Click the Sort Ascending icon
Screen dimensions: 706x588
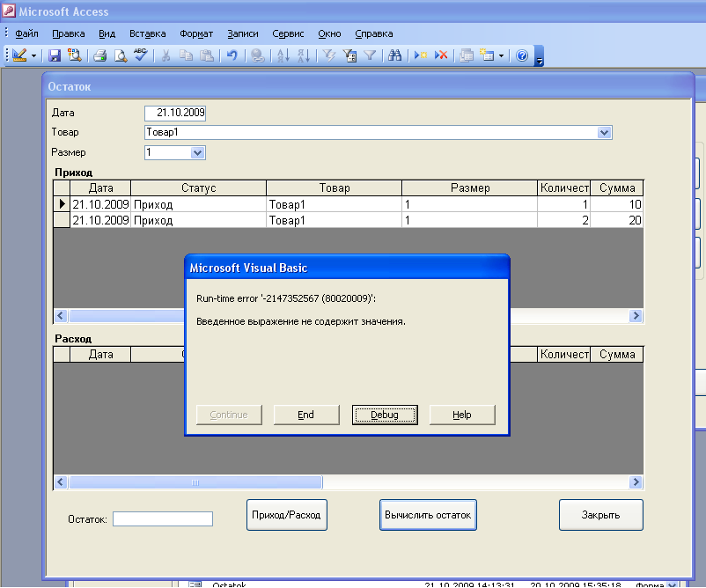pyautogui.click(x=283, y=55)
